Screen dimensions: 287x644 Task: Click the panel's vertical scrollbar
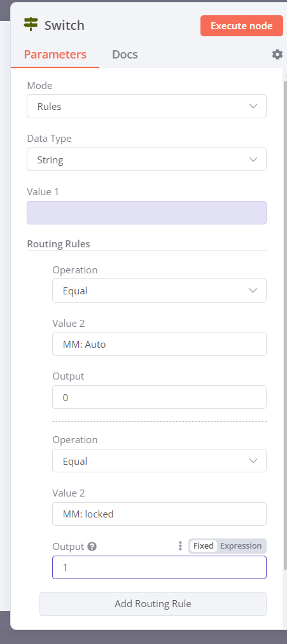pos(285,324)
